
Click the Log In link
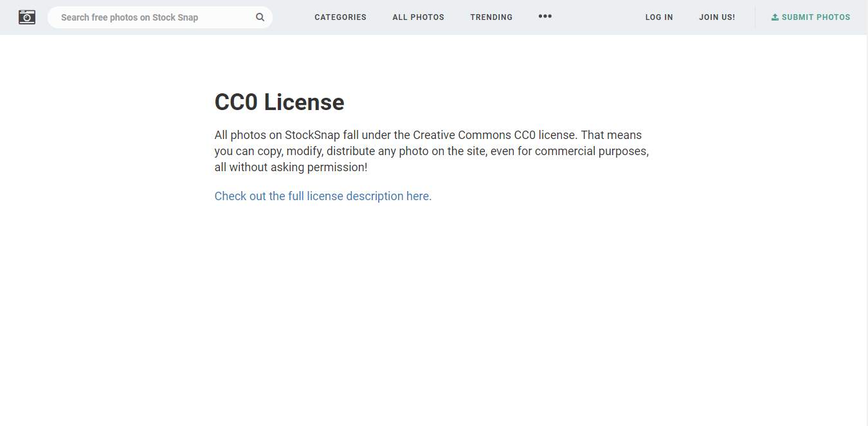659,17
